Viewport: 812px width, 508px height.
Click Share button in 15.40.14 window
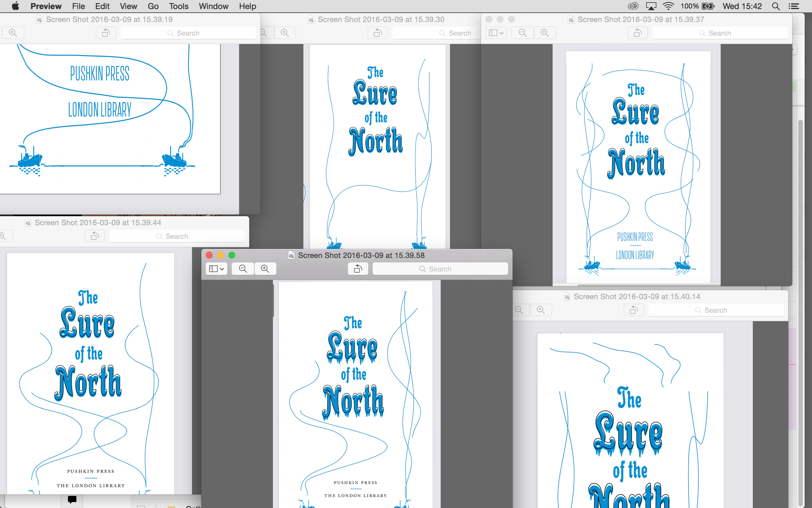click(634, 310)
